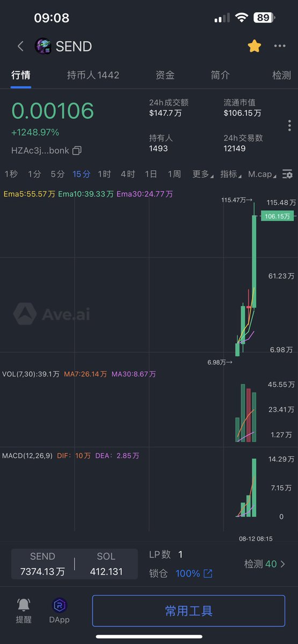Open chart settings gear icon

(288, 174)
